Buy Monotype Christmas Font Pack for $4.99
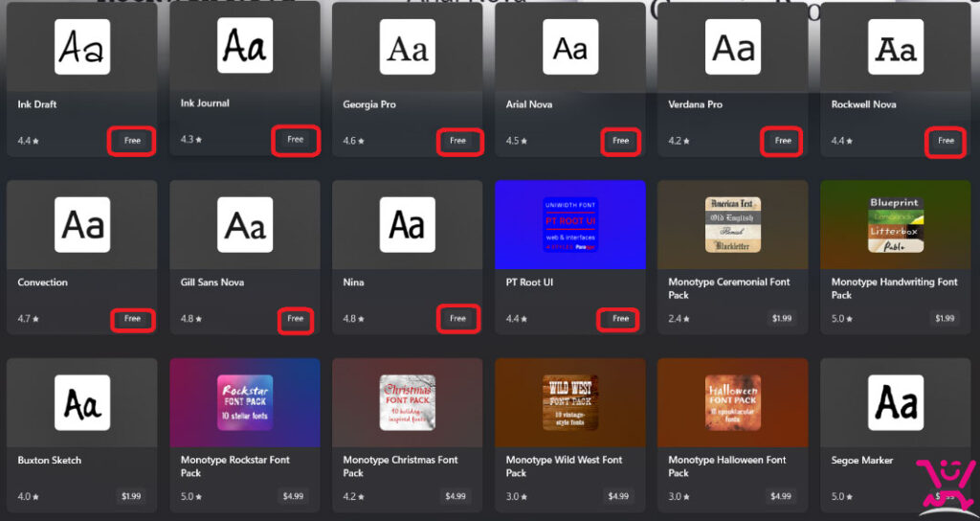The image size is (980, 521). click(x=456, y=497)
